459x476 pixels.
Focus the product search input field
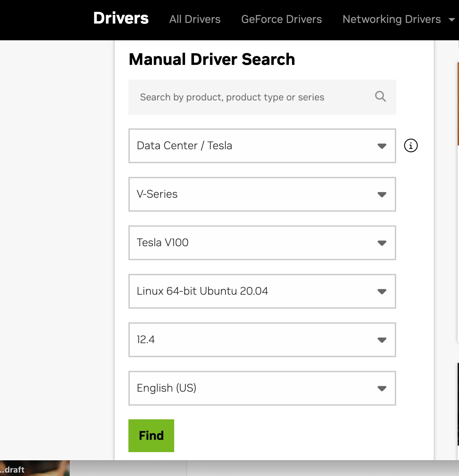point(262,97)
